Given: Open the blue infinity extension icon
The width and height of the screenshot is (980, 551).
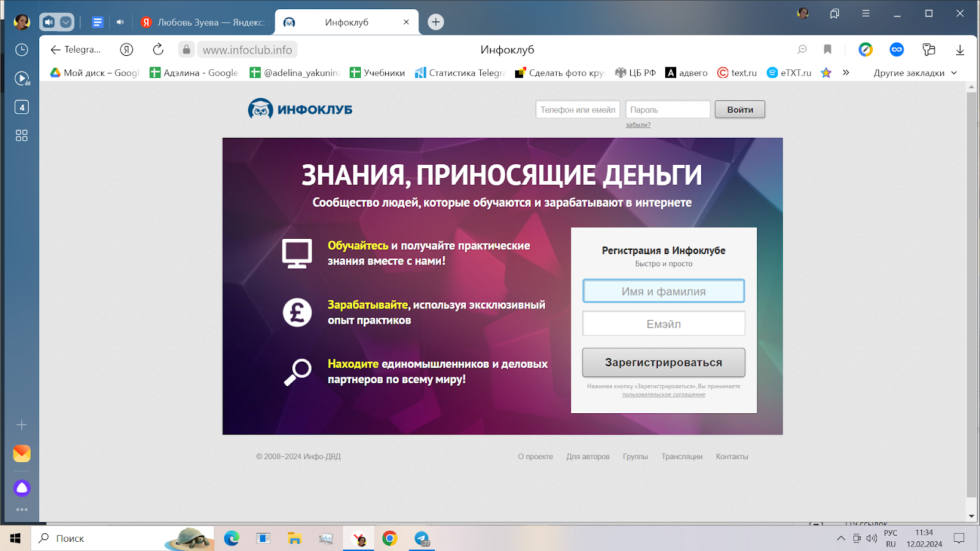Looking at the screenshot, I should point(897,50).
